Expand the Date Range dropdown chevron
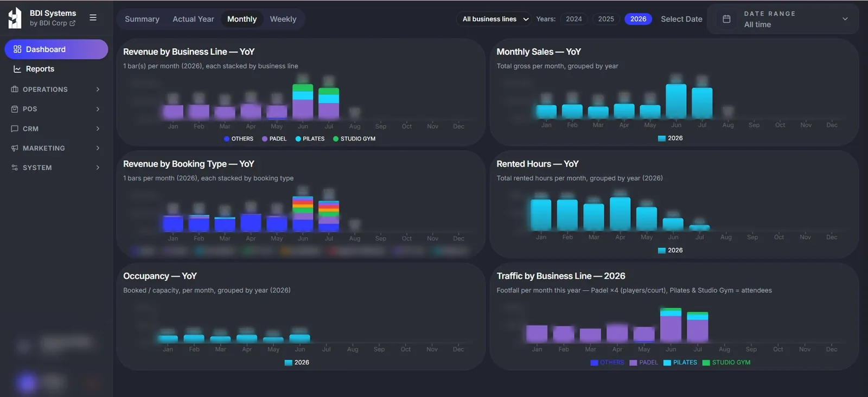Viewport: 868px width, 397px height. [845, 19]
